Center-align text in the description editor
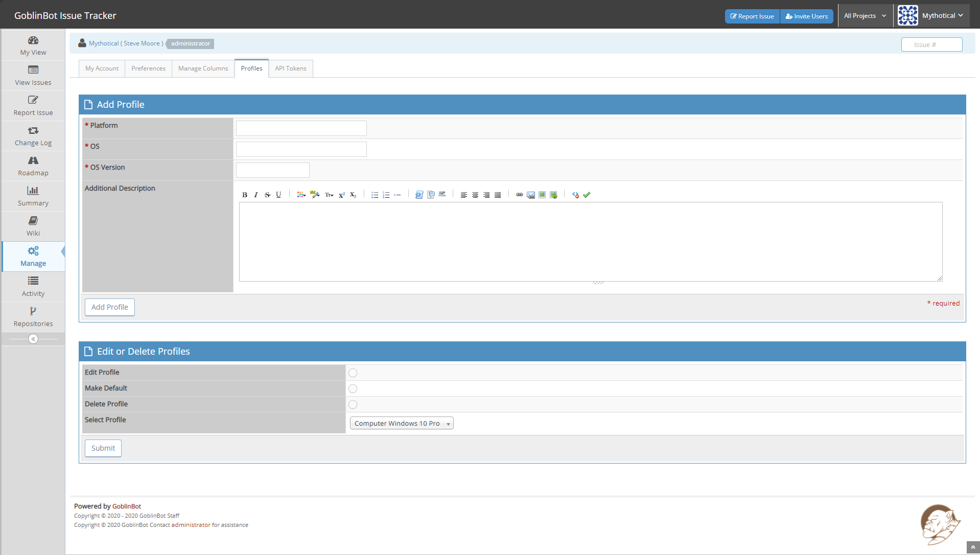The width and height of the screenshot is (980, 555). (475, 195)
